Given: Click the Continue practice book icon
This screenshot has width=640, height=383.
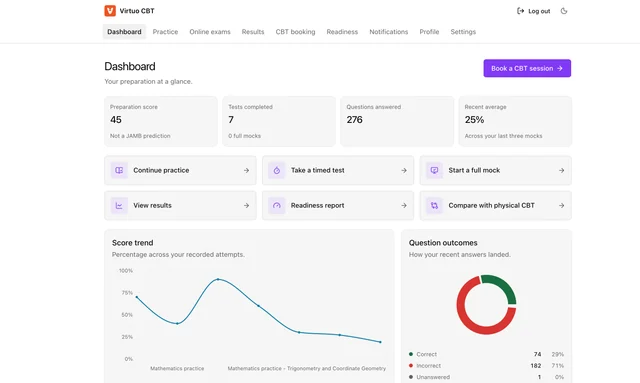Looking at the screenshot, I should (119, 170).
